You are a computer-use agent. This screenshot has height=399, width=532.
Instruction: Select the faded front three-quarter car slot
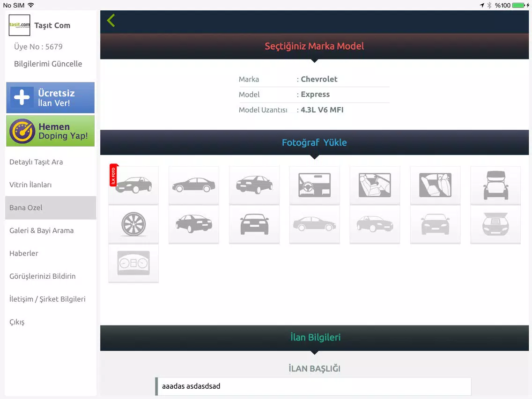[x=375, y=224]
